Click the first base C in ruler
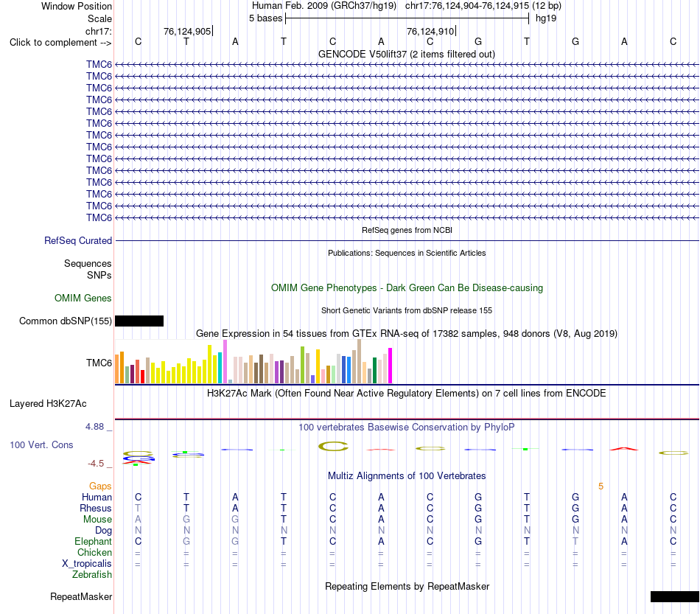Image resolution: width=700 pixels, height=614 pixels. 138,41
